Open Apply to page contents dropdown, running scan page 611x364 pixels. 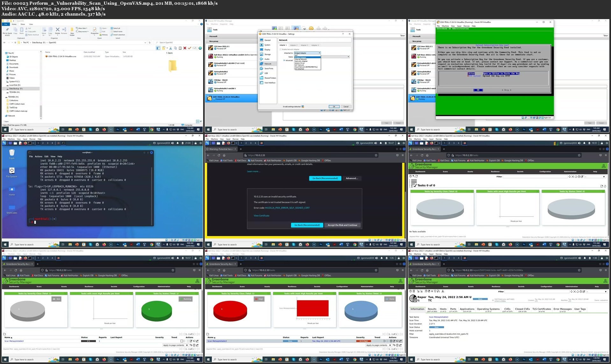click(175, 345)
